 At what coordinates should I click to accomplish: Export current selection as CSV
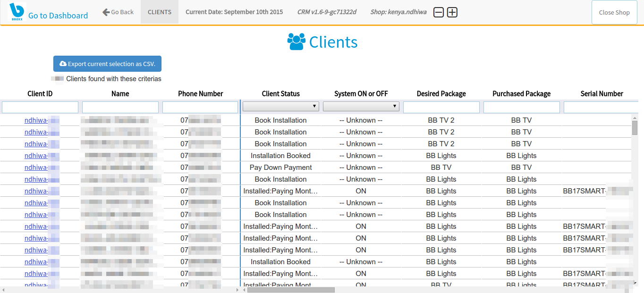(108, 64)
